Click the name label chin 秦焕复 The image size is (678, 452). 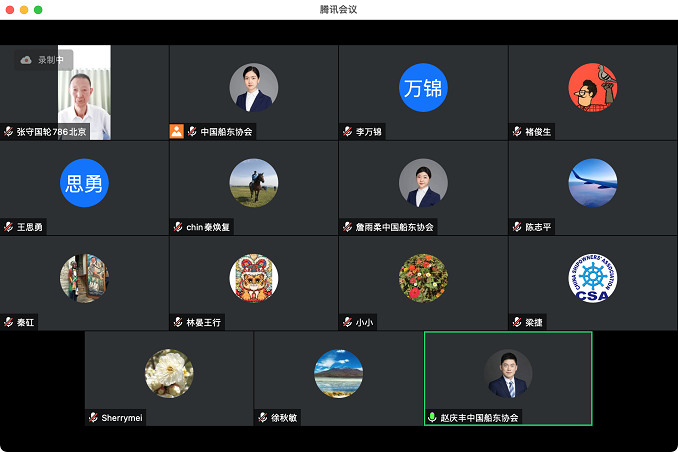[208, 227]
